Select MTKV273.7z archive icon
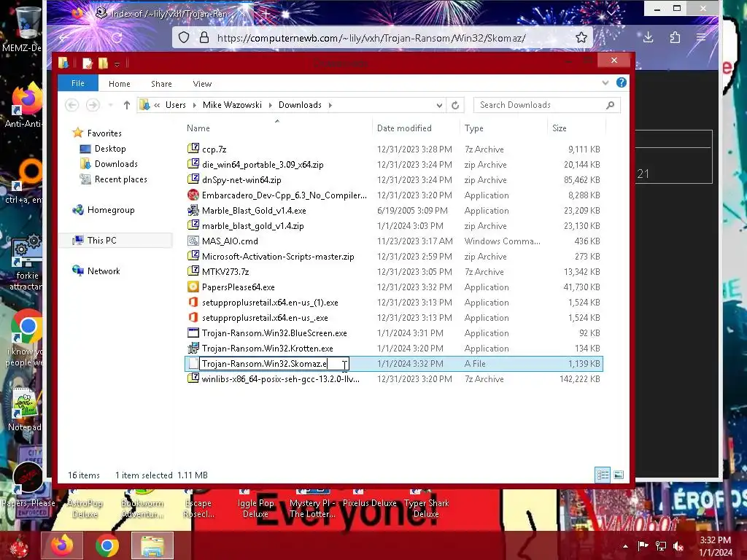Image resolution: width=747 pixels, height=560 pixels. click(x=193, y=271)
